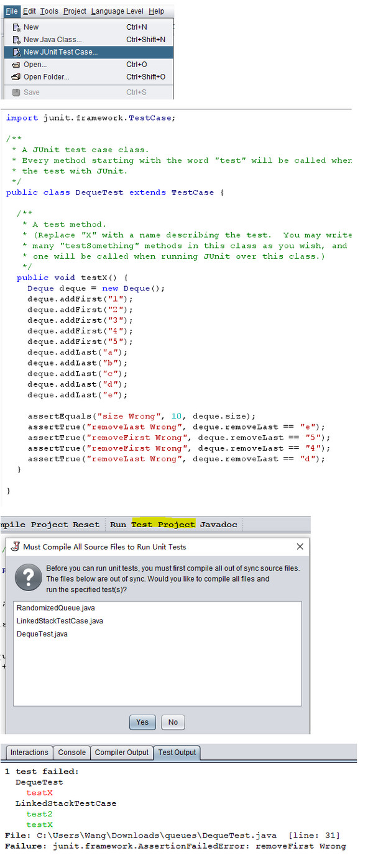Click the Javadoc toolbar button
Image resolution: width=373 pixels, height=868 pixels.
[x=218, y=524]
